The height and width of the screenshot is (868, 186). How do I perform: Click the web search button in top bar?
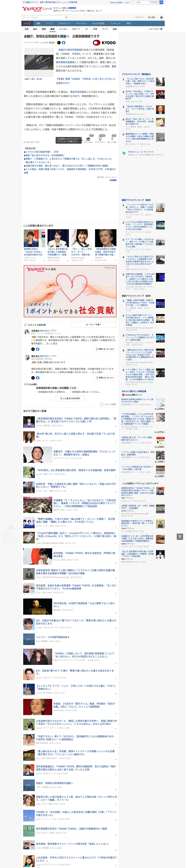point(161,2)
